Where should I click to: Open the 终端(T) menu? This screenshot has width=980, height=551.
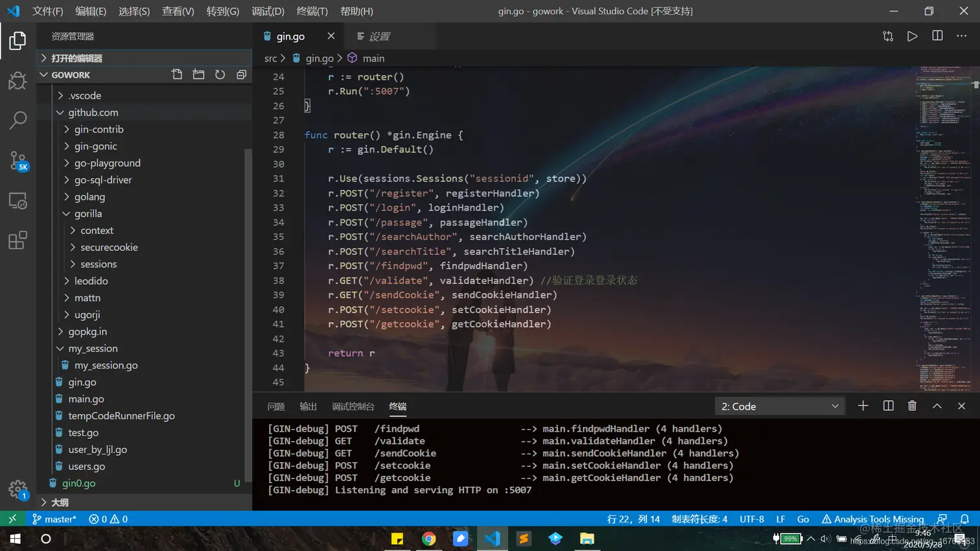(312, 11)
